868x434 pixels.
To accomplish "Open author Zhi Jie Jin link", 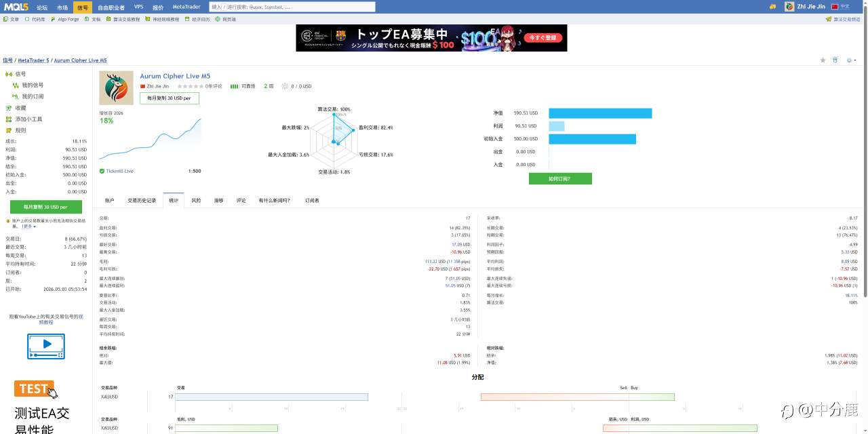I will [x=157, y=86].
